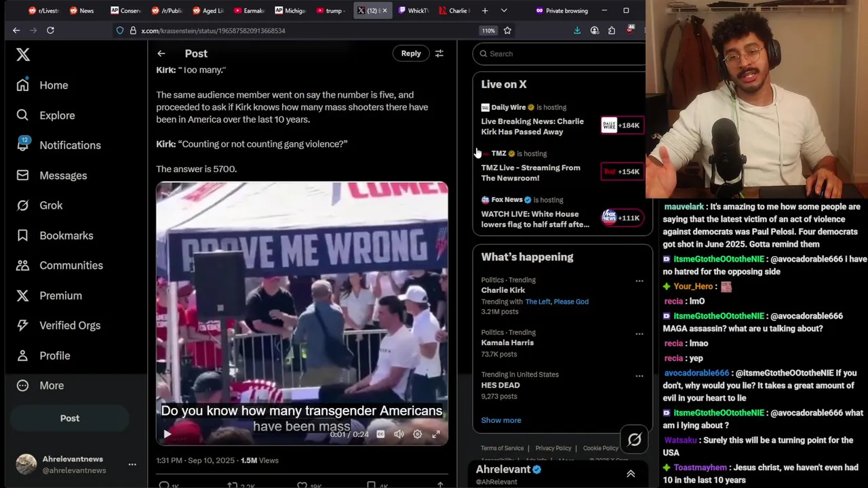
Task: Click 'Please God' related trend link
Action: tap(571, 302)
